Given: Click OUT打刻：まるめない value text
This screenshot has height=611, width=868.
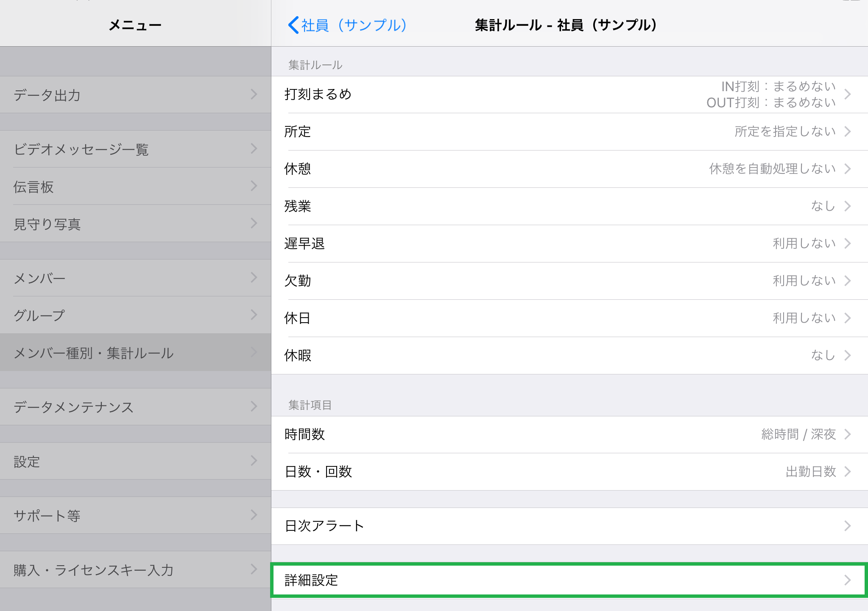Looking at the screenshot, I should pyautogui.click(x=771, y=103).
